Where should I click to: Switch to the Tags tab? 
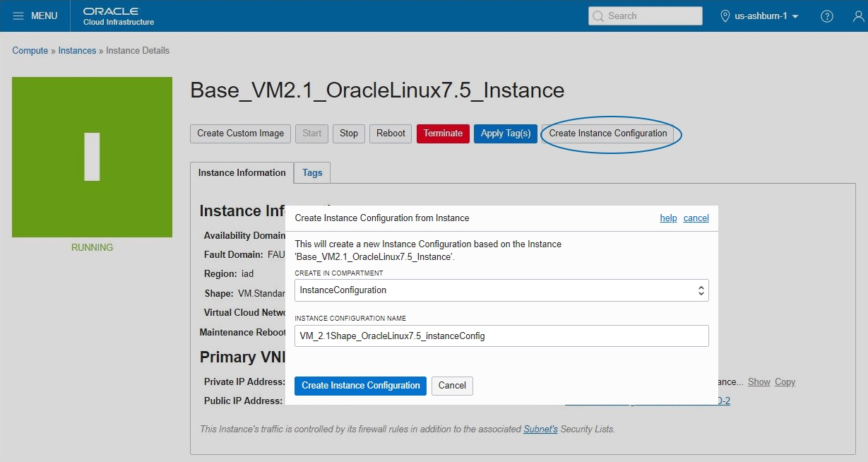(x=311, y=172)
